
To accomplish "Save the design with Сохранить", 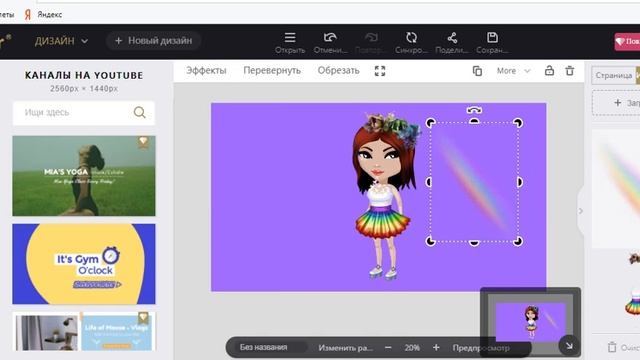I will click(x=492, y=42).
